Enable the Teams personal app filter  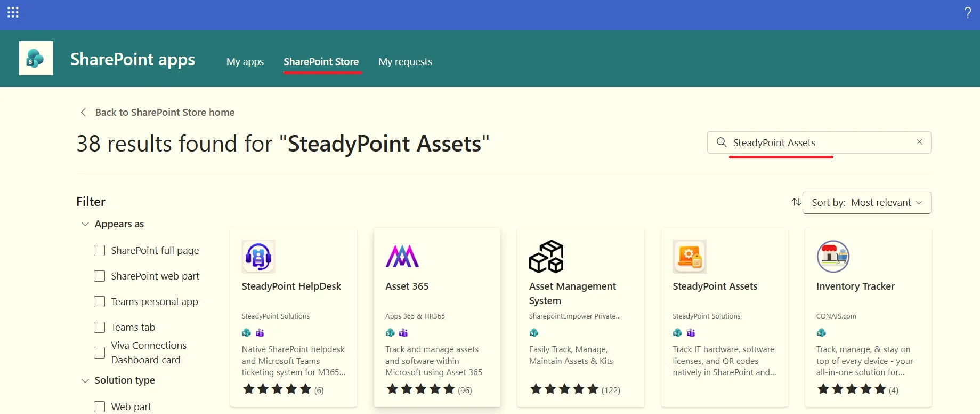point(100,302)
